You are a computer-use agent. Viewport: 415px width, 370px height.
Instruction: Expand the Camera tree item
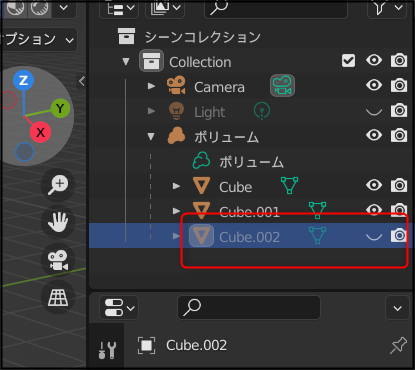tap(151, 86)
